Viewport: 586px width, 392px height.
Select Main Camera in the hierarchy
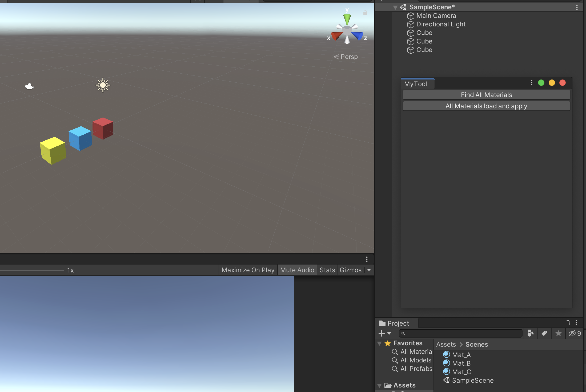coord(436,16)
